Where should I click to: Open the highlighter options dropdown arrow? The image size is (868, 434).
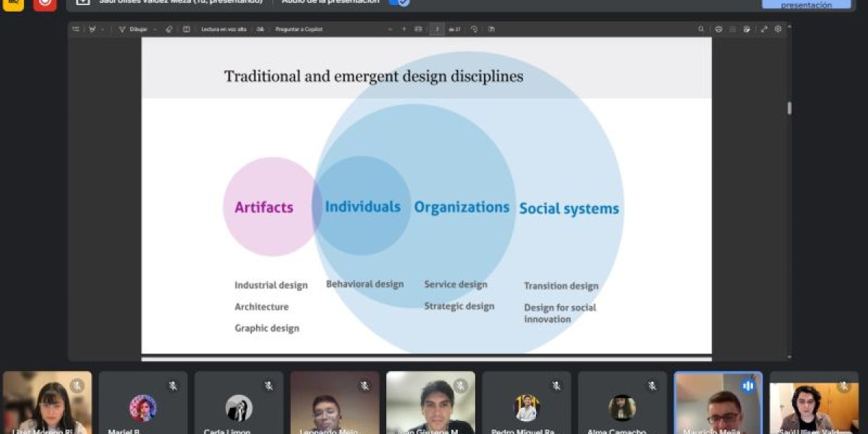pyautogui.click(x=103, y=30)
